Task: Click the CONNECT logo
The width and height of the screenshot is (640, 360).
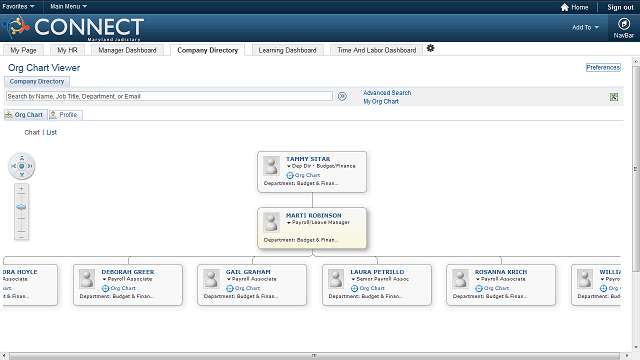Action: [73, 28]
